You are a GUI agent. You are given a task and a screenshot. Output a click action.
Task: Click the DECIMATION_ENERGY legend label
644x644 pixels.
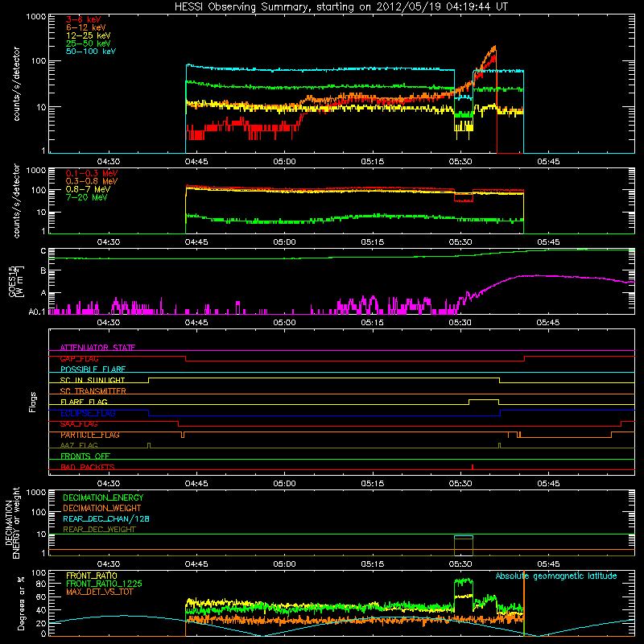click(103, 497)
